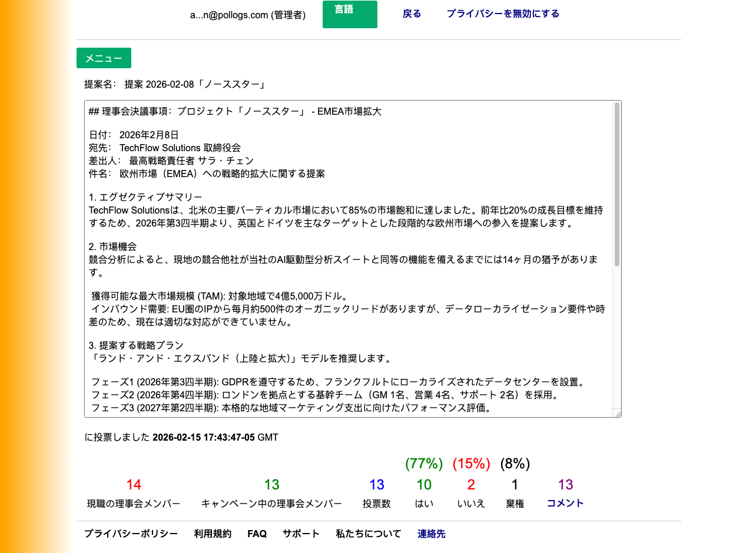Click the 1 棄権 (abstain) count
The image size is (756, 553).
(515, 485)
